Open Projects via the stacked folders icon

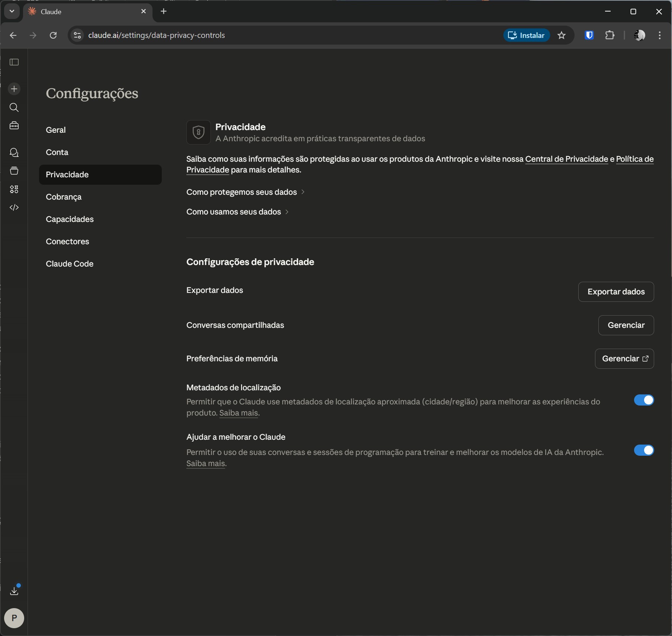point(14,171)
